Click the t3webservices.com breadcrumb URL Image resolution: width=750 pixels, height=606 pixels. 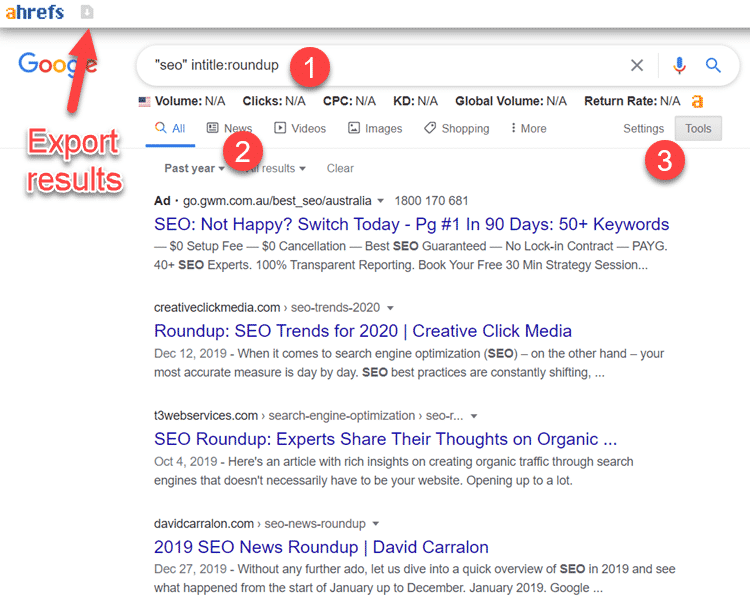pyautogui.click(x=309, y=416)
